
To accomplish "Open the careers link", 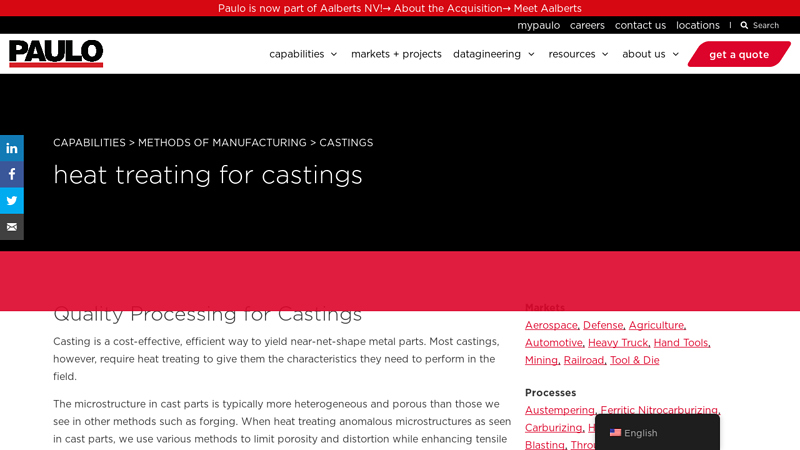I will pos(587,25).
